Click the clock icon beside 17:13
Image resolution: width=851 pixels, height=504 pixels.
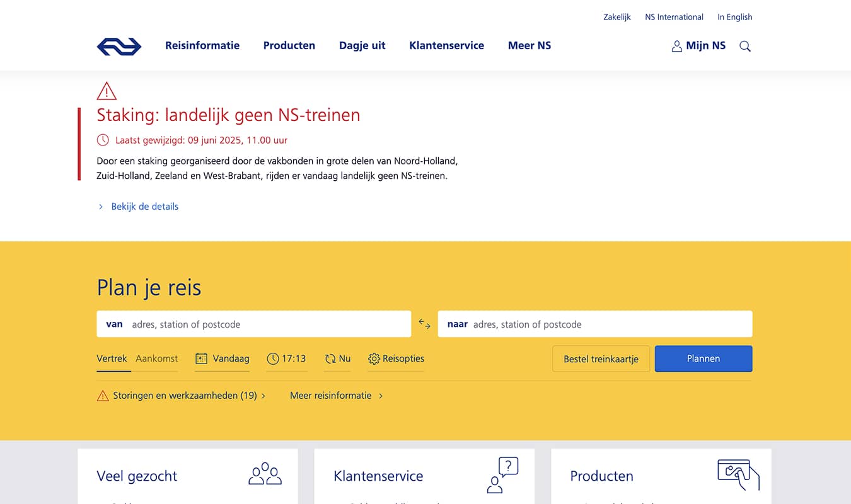tap(273, 358)
